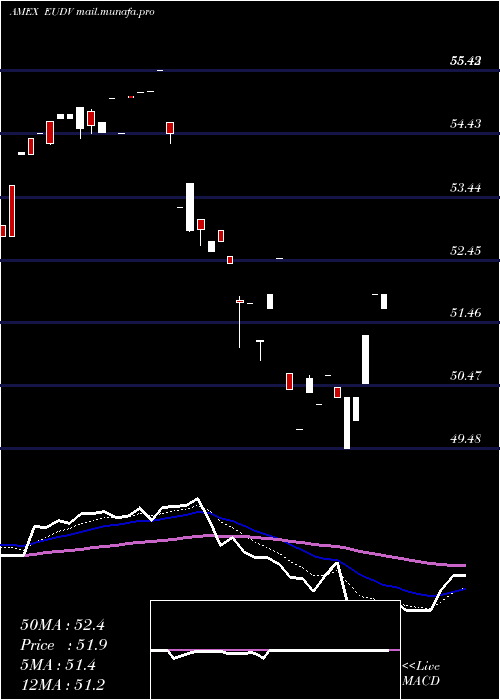The height and width of the screenshot is (700, 500).
Task: Click inside the MACD indicator panel
Action: click(275, 650)
